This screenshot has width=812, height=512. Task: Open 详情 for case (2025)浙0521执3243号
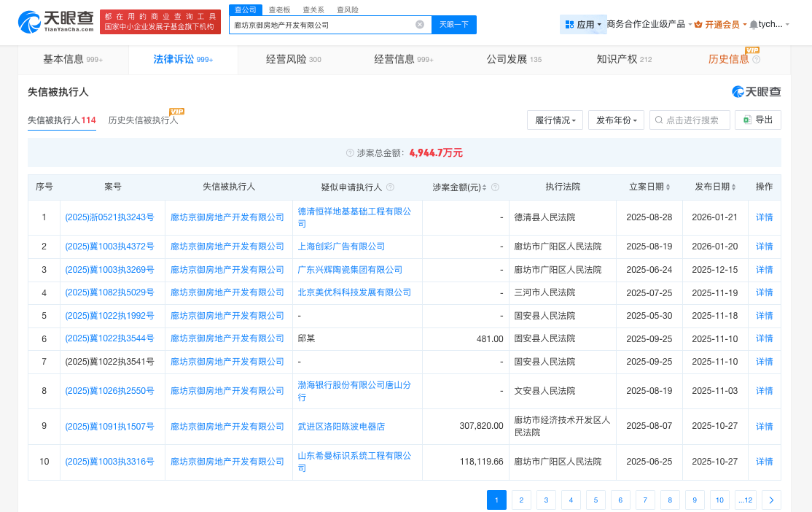tap(764, 217)
